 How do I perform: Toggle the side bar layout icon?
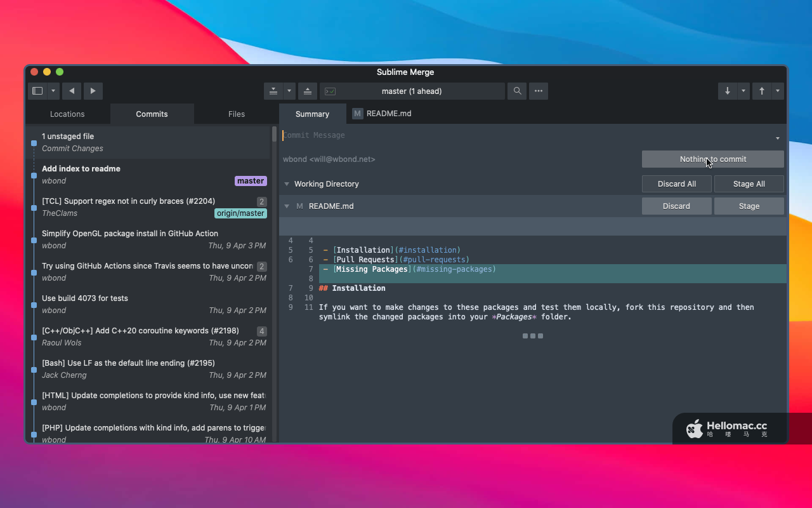[37, 91]
